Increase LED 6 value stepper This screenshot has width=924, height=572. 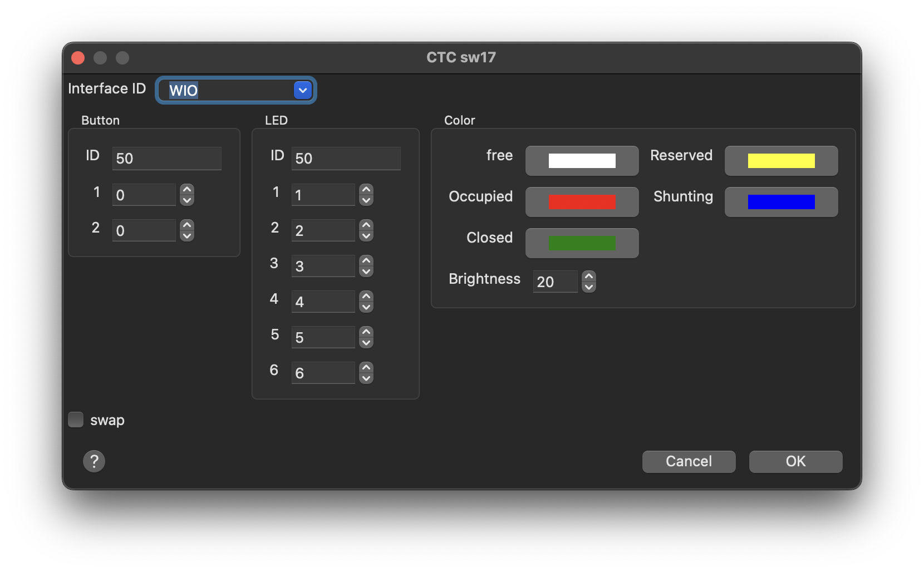point(366,368)
